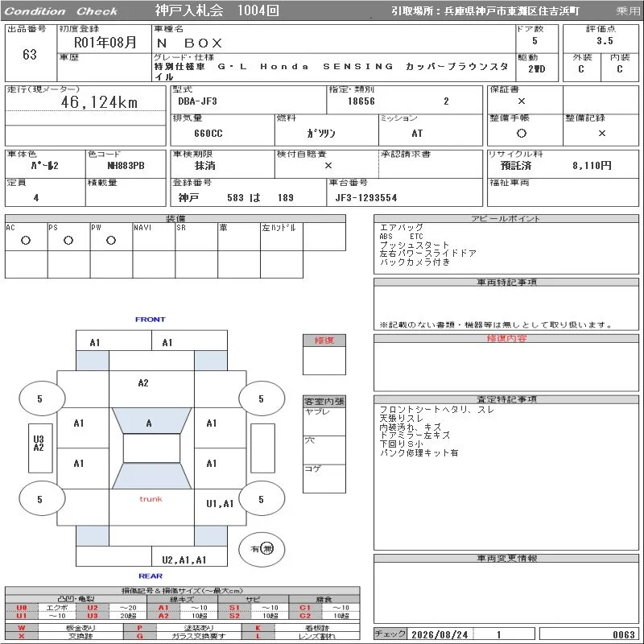Select the vehicle name "N BOX"
Image resolution: width=644 pixels, height=644 pixels.
coord(189,43)
